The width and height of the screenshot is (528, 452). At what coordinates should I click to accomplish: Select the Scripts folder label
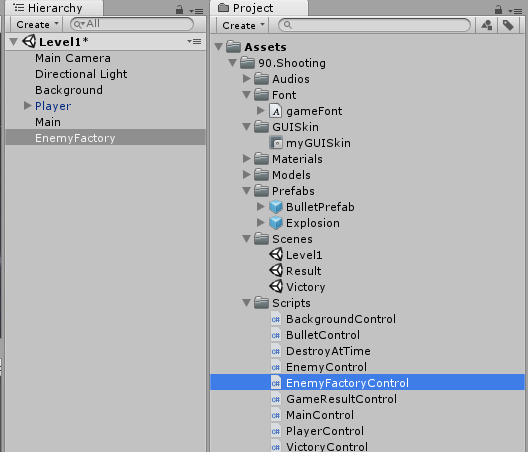(x=291, y=303)
